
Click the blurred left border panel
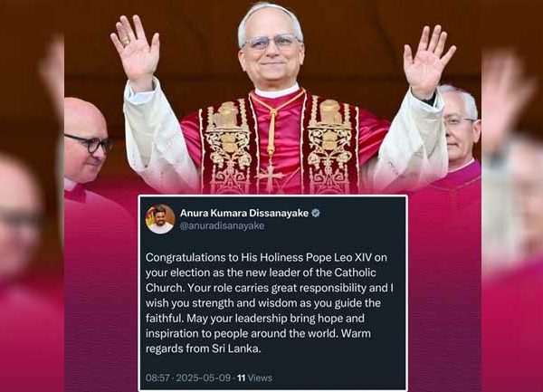click(x=32, y=196)
